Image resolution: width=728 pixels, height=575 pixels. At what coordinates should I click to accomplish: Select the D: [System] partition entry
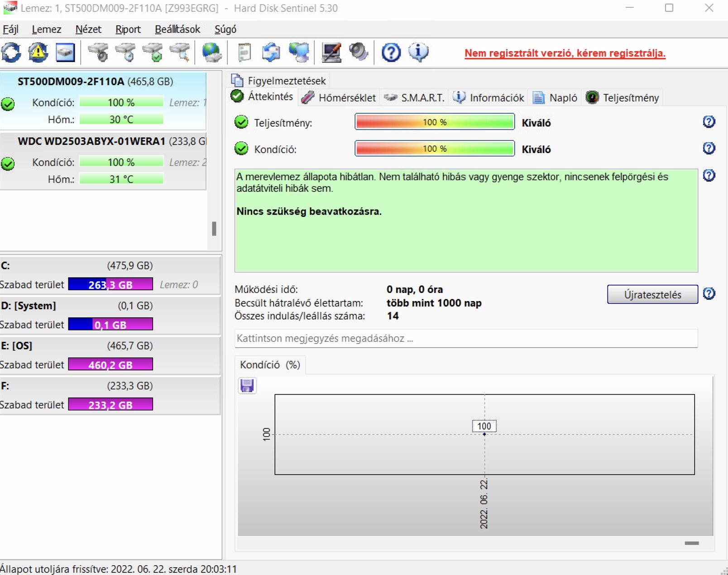coord(110,315)
